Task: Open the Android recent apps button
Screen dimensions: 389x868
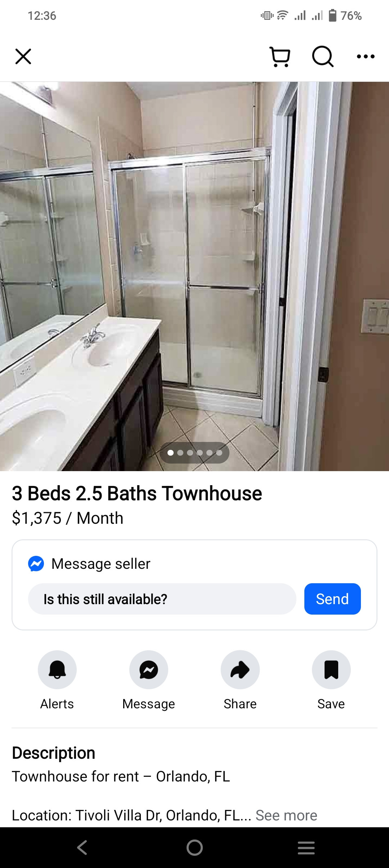Action: pos(307,847)
